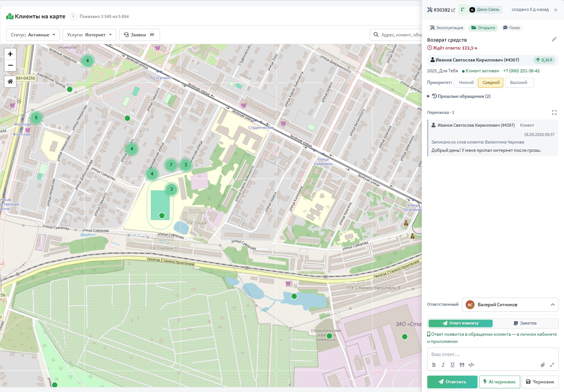Click the Эксплуатация tag

[x=446, y=28]
